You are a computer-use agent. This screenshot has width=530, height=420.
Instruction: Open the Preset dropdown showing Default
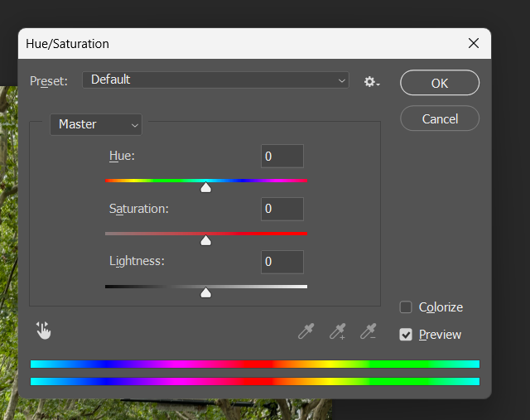click(x=215, y=80)
